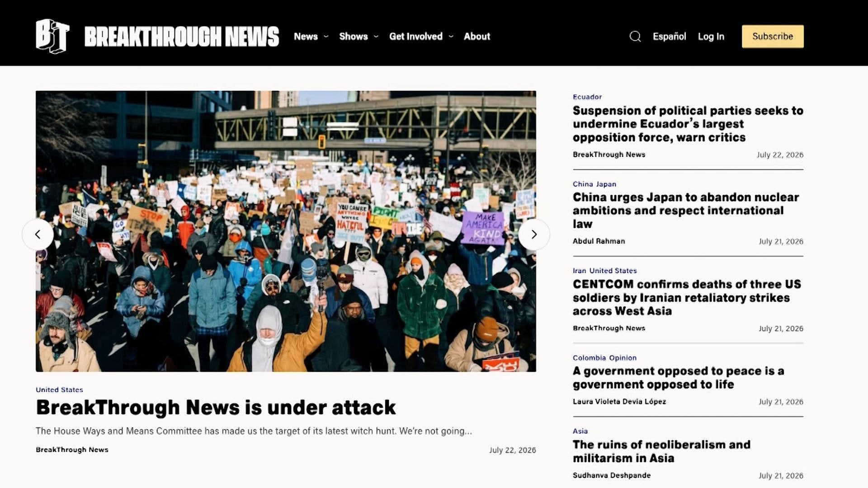Click the Iran category tag
The image size is (868, 488).
coord(579,271)
